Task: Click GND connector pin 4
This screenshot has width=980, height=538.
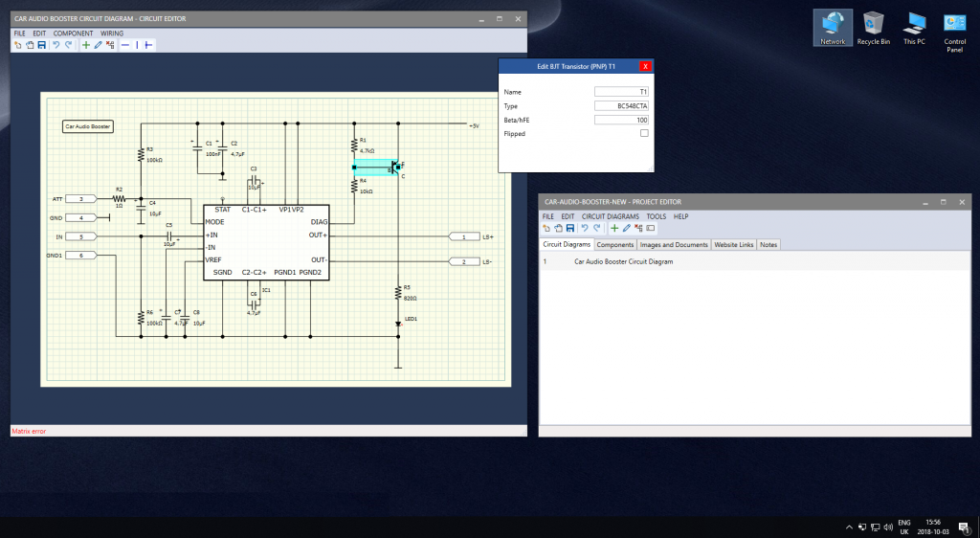Action: 80,217
